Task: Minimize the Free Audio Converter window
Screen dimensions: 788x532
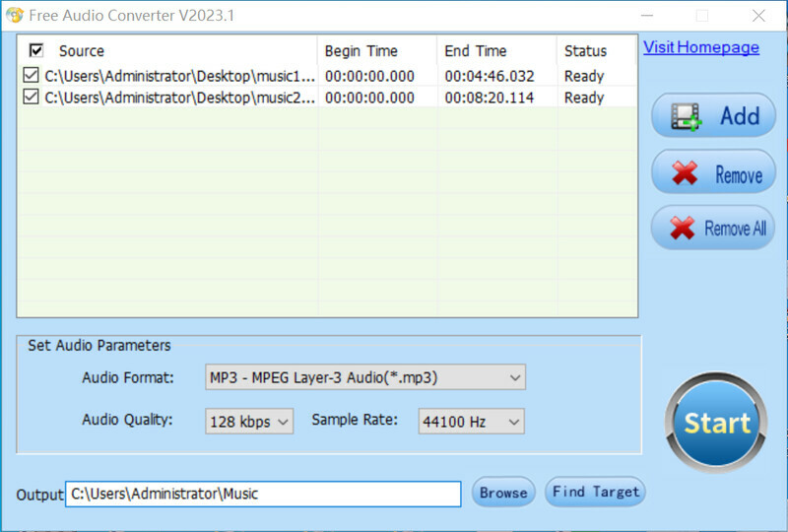Action: (x=647, y=16)
